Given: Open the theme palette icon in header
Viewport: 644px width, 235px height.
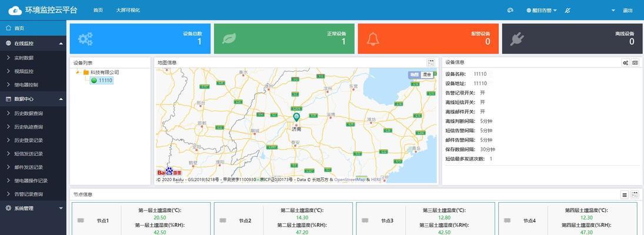Looking at the screenshot, I should click(510, 10).
